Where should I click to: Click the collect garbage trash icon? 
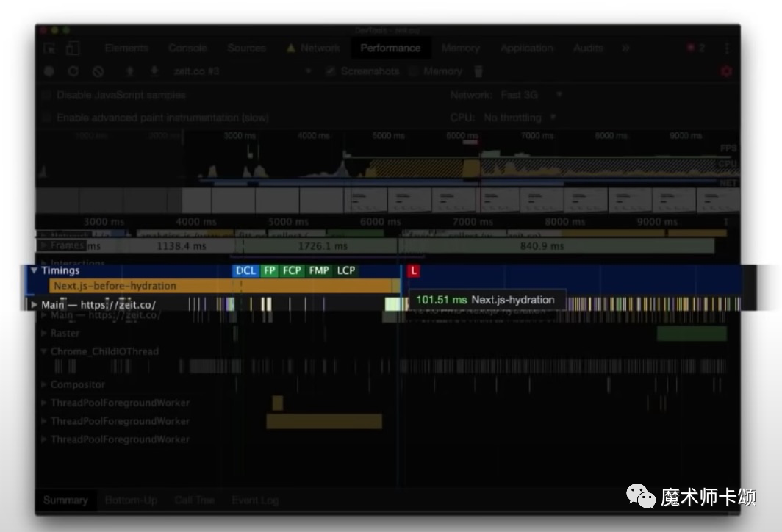pyautogui.click(x=478, y=71)
